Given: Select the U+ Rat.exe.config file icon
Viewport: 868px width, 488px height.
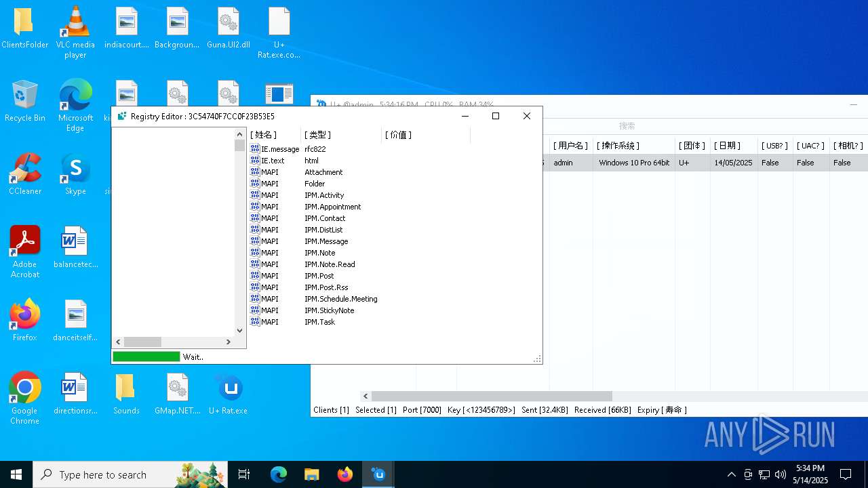Looking at the screenshot, I should 279,33.
